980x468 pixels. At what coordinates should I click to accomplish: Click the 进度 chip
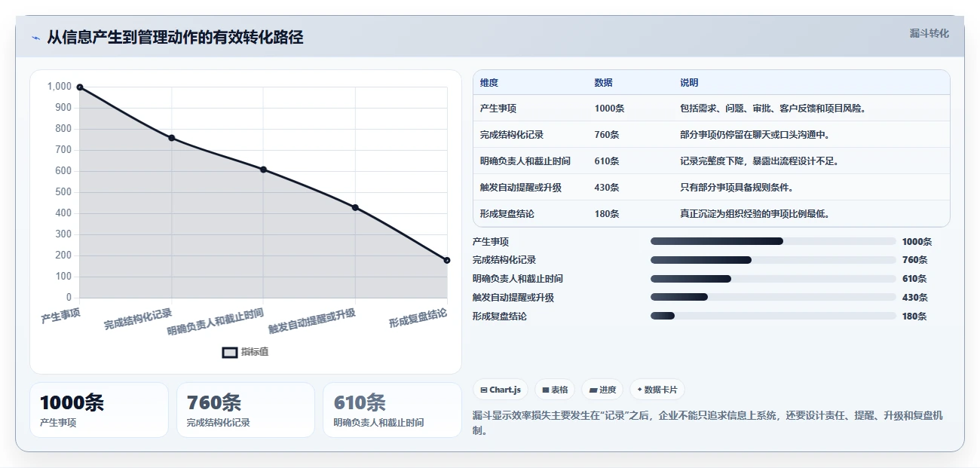(x=602, y=390)
